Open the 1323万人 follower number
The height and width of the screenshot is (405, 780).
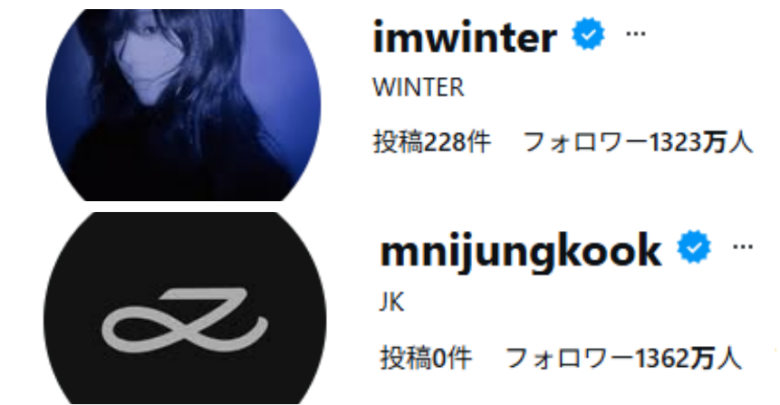coord(701,142)
